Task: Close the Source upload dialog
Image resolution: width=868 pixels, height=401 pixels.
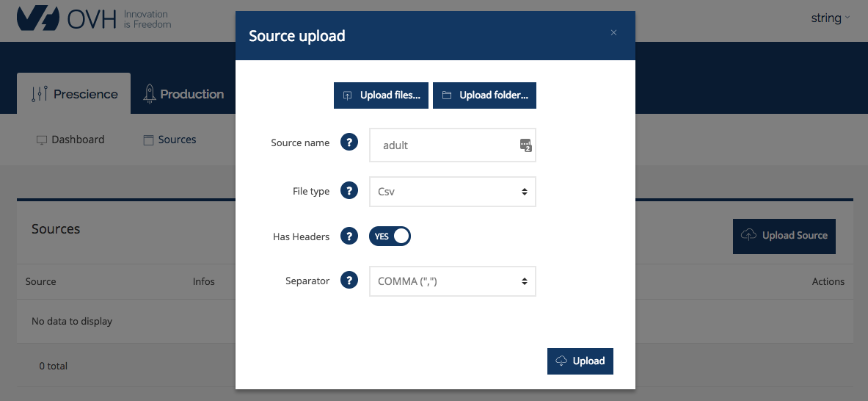Action: [613, 32]
